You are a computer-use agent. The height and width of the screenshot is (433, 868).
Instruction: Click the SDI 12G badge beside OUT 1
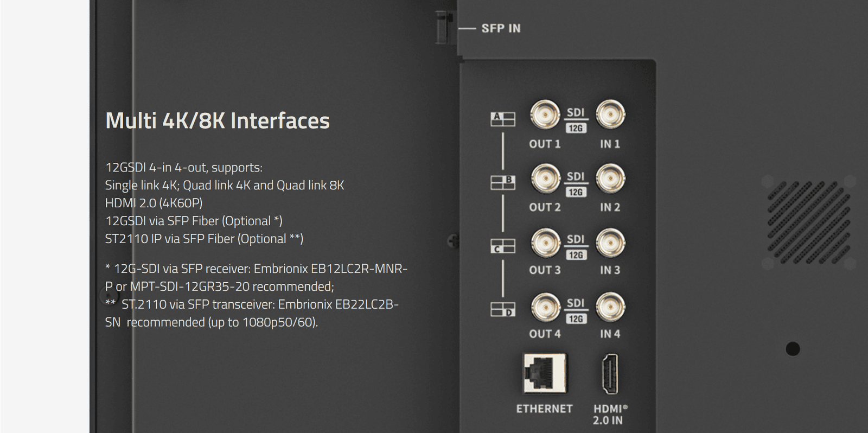576,120
